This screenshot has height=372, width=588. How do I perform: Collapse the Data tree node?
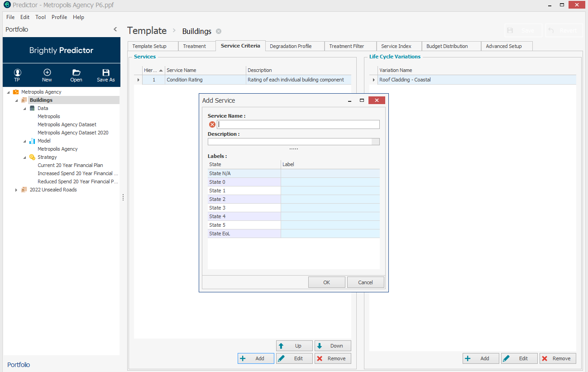[x=25, y=108]
